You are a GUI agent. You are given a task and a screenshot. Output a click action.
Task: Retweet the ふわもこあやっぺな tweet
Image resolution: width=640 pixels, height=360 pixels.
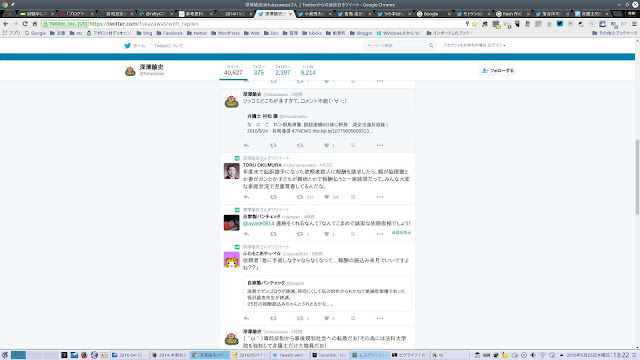click(x=300, y=318)
